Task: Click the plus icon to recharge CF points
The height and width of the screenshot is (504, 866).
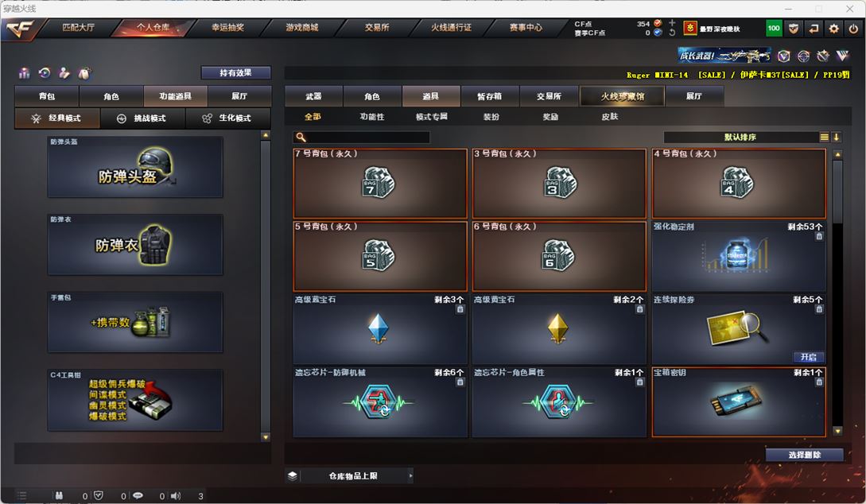Action: click(672, 23)
